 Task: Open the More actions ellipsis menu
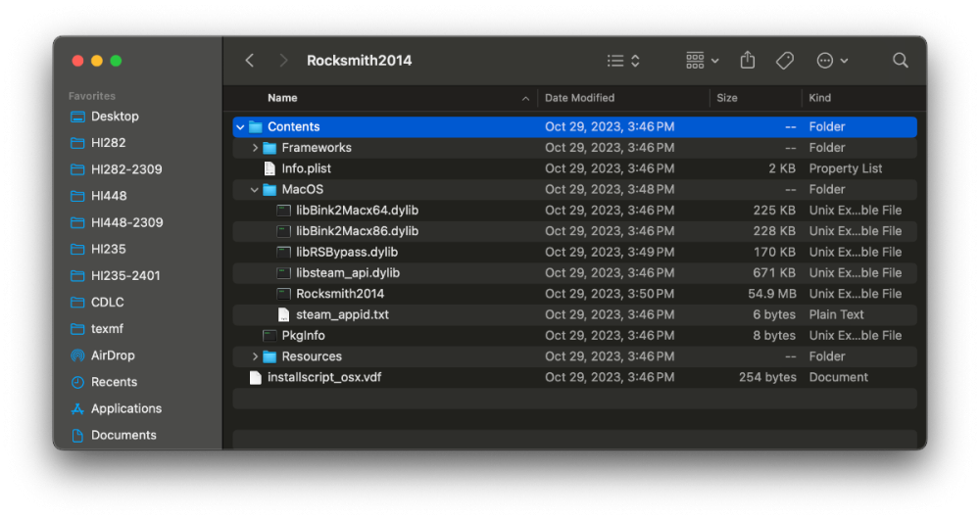coord(832,61)
